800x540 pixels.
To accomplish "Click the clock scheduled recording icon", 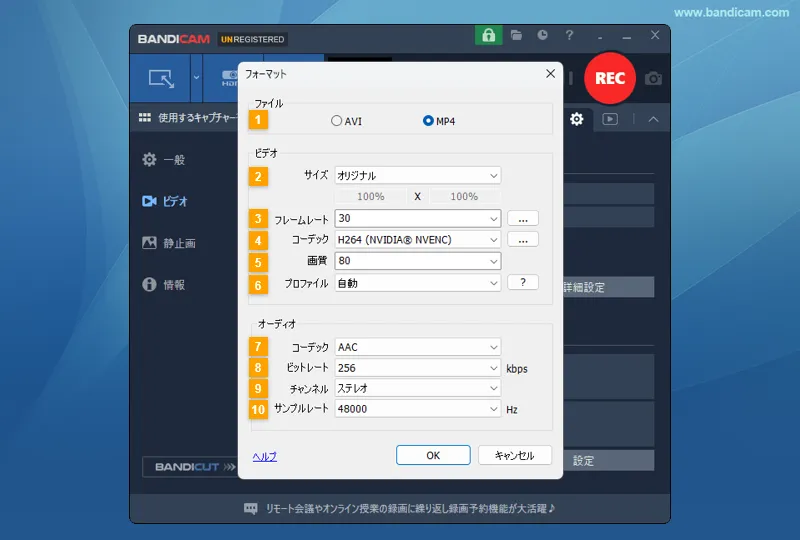I will pos(542,35).
